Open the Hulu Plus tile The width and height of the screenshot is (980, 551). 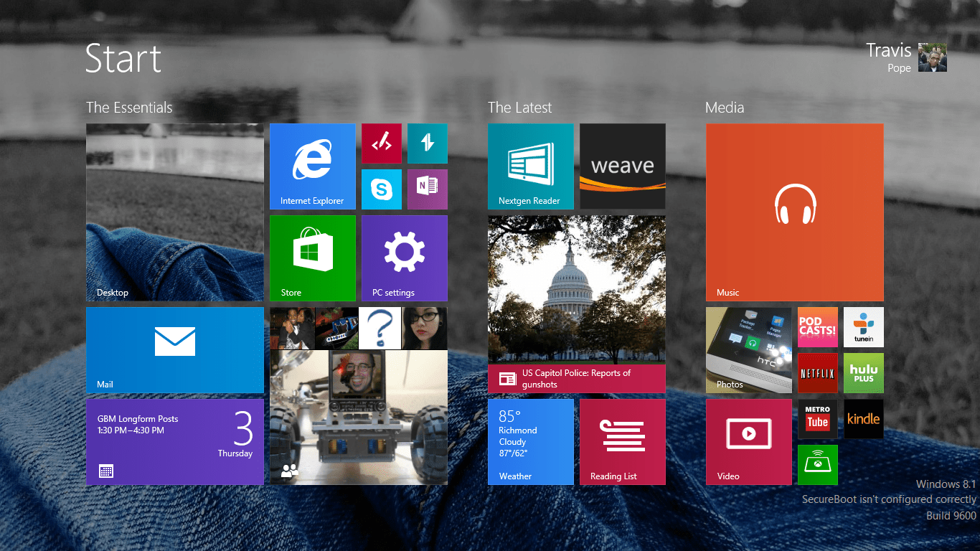tap(863, 373)
